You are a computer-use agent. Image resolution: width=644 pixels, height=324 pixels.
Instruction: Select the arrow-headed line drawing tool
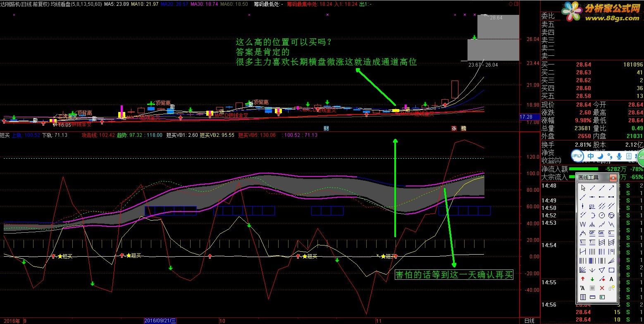pyautogui.click(x=611, y=188)
